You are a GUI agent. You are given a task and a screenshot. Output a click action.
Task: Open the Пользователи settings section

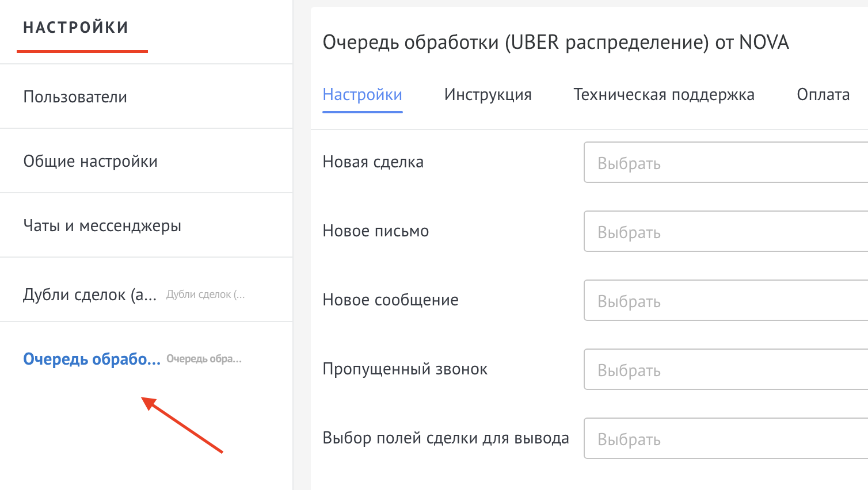point(75,97)
